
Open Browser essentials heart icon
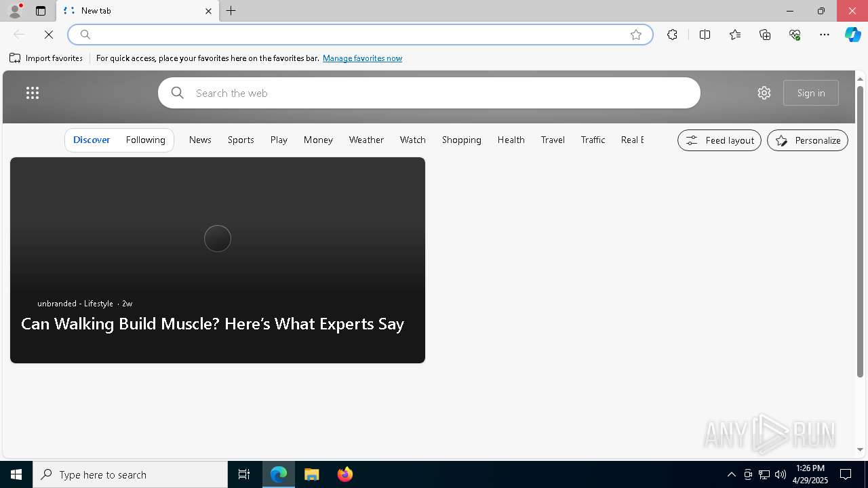click(795, 35)
